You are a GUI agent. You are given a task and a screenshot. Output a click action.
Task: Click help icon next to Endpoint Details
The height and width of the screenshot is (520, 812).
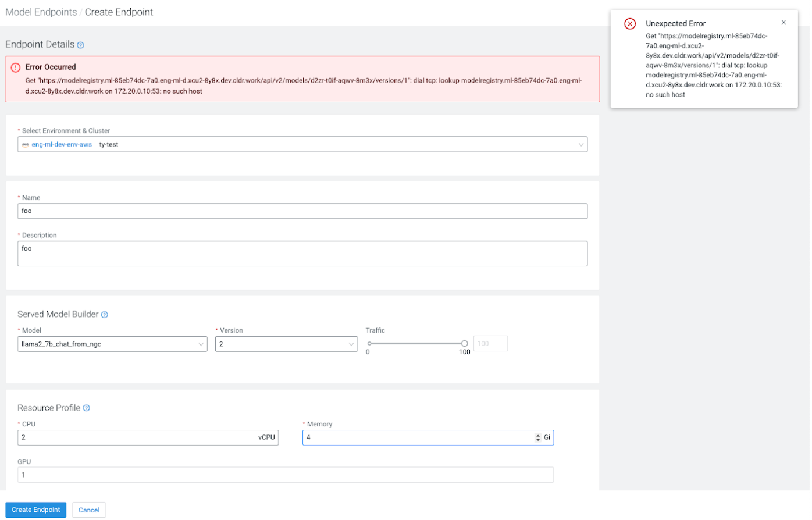(81, 45)
